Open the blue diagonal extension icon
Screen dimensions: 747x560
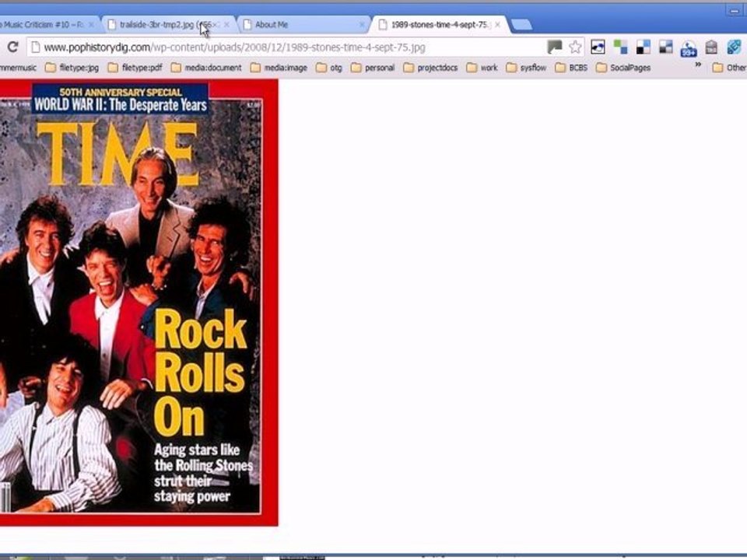click(x=734, y=47)
